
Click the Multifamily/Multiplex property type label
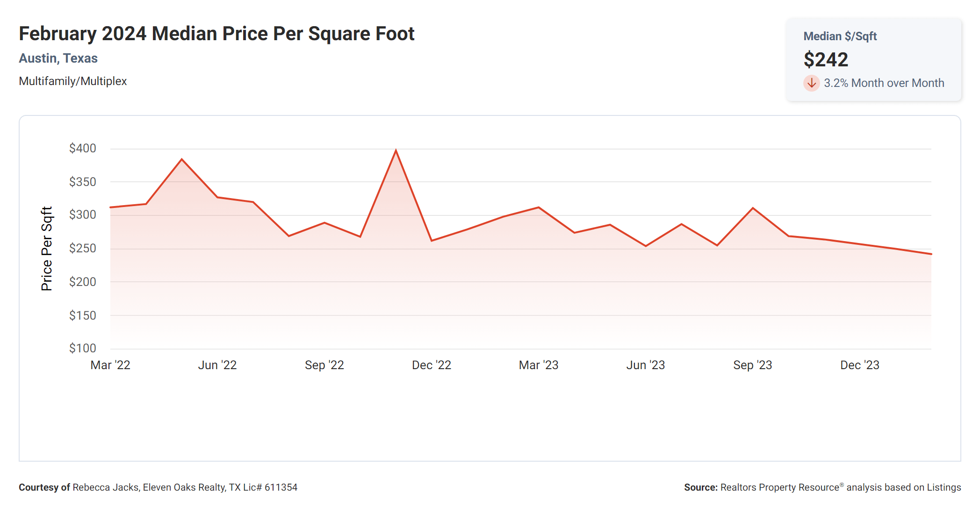pyautogui.click(x=72, y=81)
